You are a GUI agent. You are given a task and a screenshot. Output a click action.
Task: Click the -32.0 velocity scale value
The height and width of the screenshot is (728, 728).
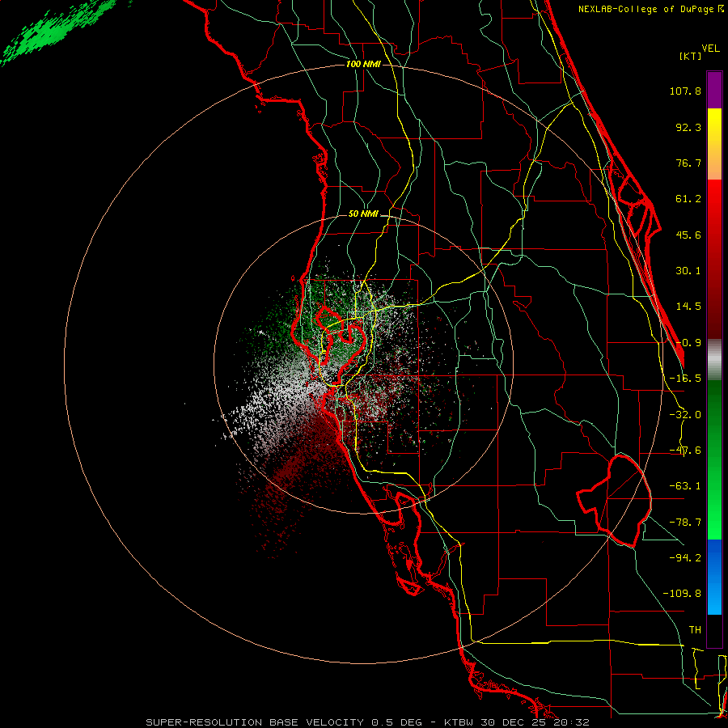click(x=685, y=415)
